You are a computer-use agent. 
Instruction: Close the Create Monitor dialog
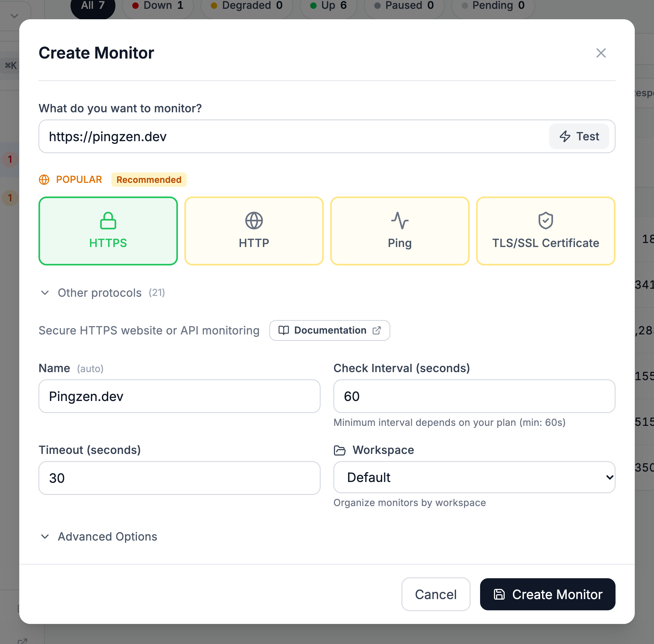[x=601, y=53]
